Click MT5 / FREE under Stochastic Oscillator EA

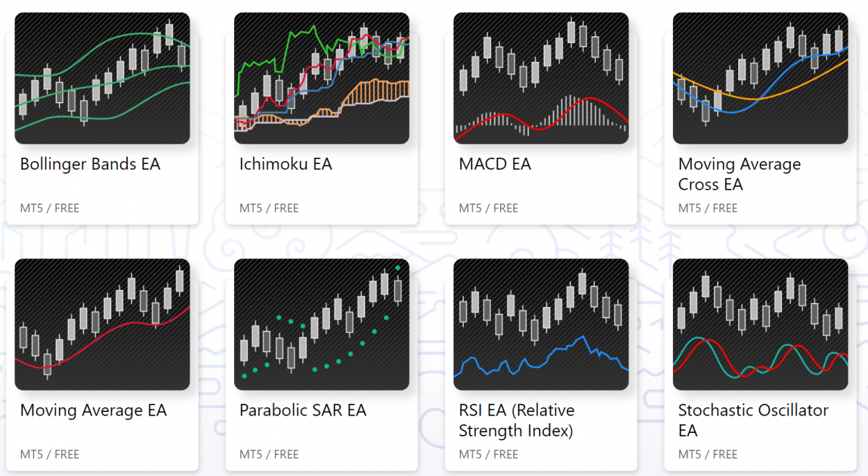pos(708,454)
